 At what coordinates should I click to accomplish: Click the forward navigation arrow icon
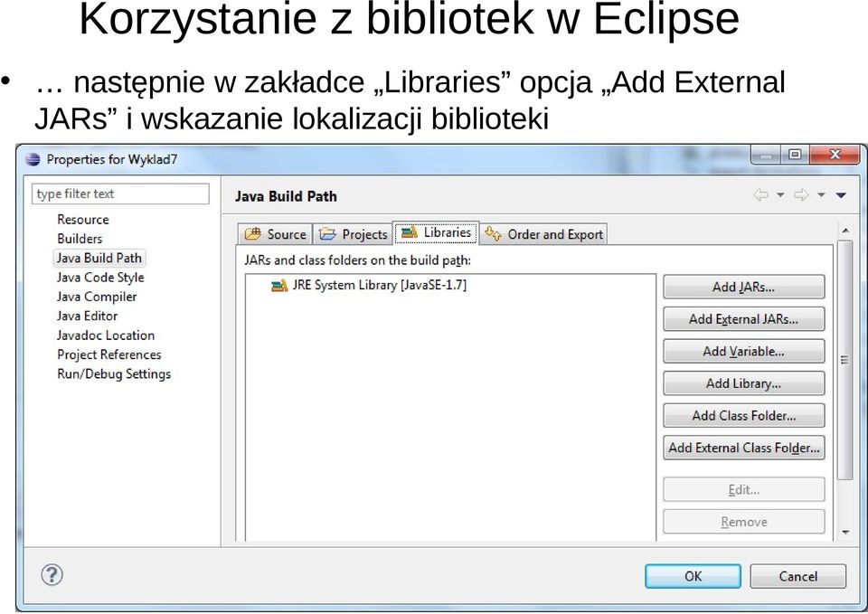(801, 194)
